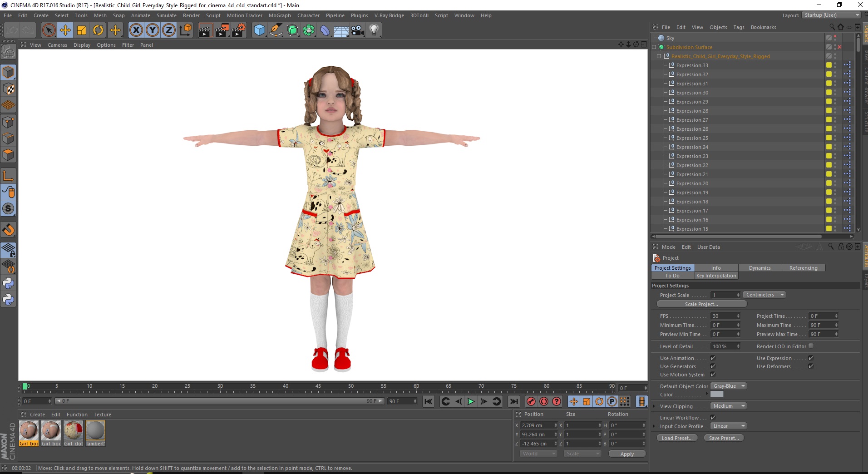The image size is (868, 474).
Task: Open the MoGraph menu
Action: tap(280, 15)
